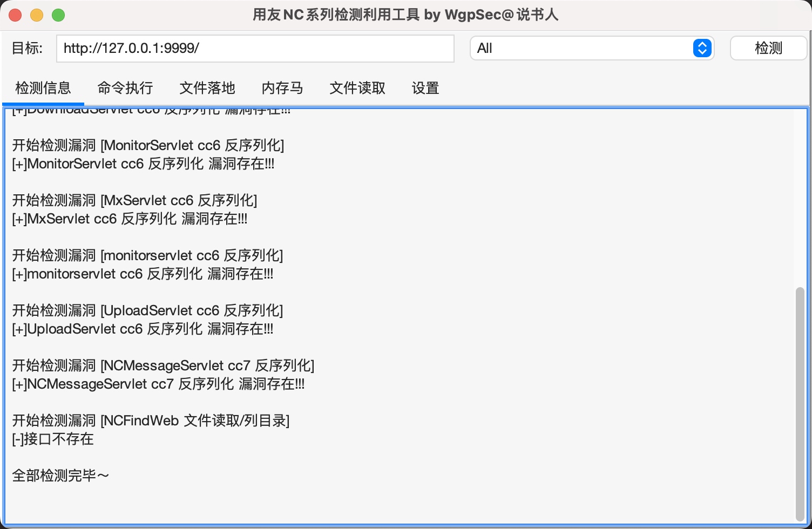Click the '全部检测完毕~' line
The height and width of the screenshot is (529, 812).
pyautogui.click(x=60, y=476)
